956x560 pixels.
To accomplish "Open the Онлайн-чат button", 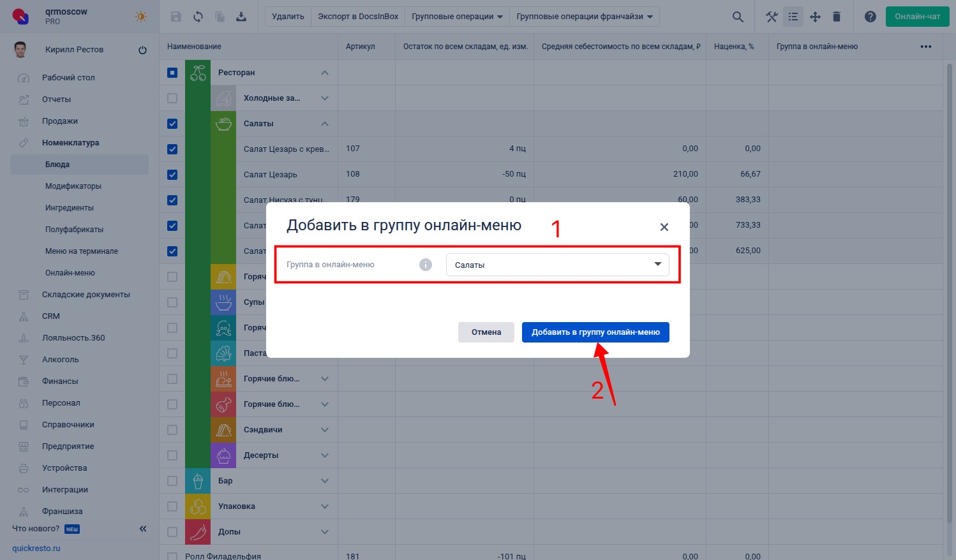I will [918, 17].
